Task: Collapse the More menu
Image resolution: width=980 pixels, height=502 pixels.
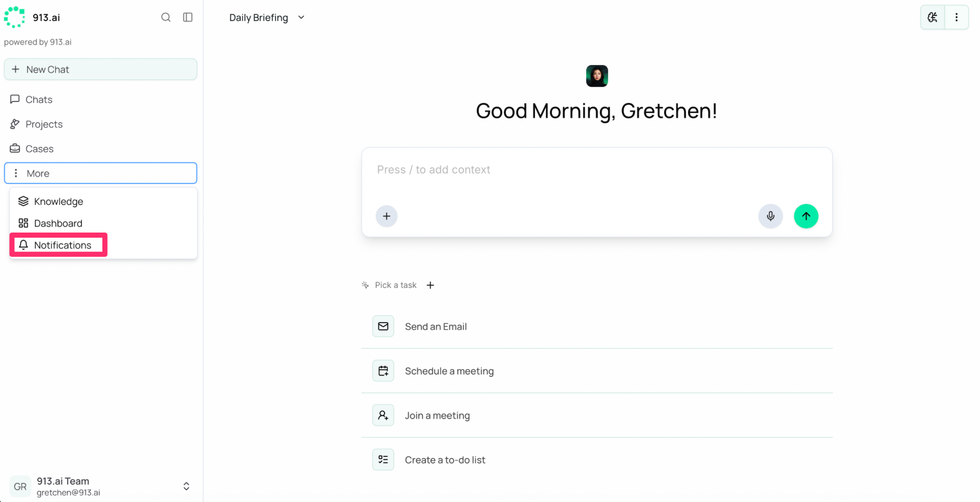Action: pyautogui.click(x=100, y=173)
